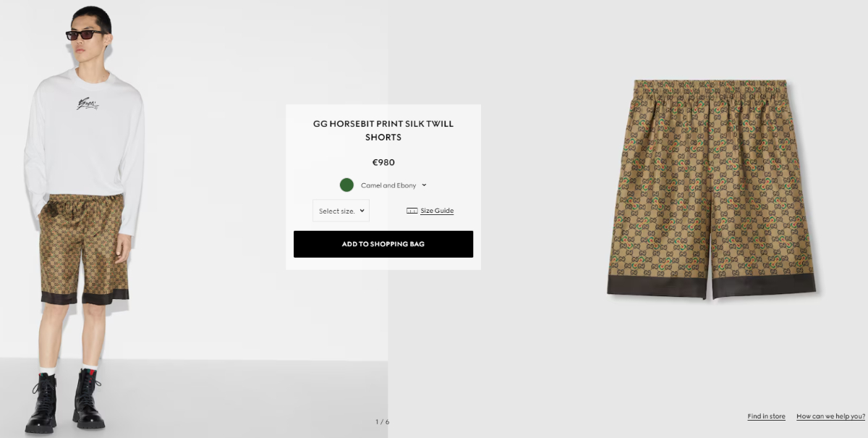Click Add to Shopping Bag button

click(x=383, y=244)
